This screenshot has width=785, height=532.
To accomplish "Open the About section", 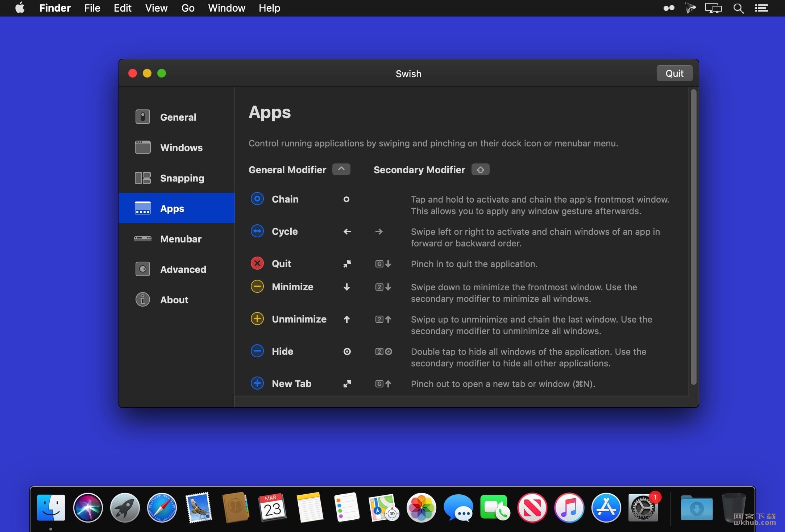I will point(177,300).
